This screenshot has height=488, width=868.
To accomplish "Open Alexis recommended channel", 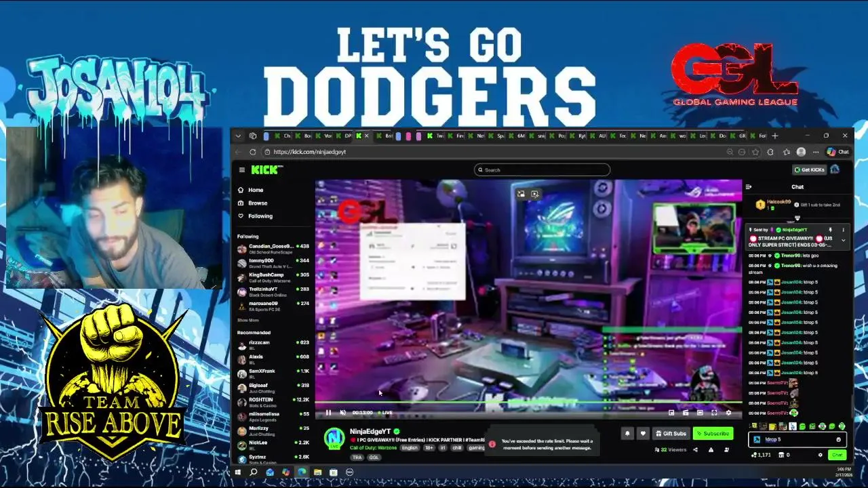I will coord(273,359).
